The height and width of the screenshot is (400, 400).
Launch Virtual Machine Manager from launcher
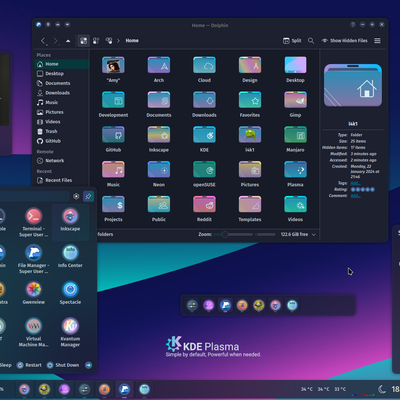(34, 333)
